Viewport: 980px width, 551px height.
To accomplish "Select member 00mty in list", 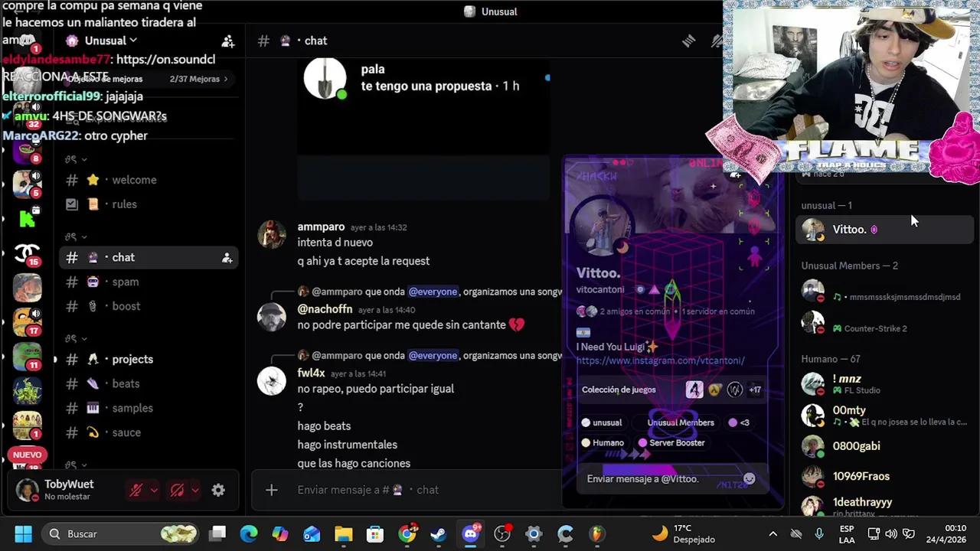I will (x=884, y=416).
